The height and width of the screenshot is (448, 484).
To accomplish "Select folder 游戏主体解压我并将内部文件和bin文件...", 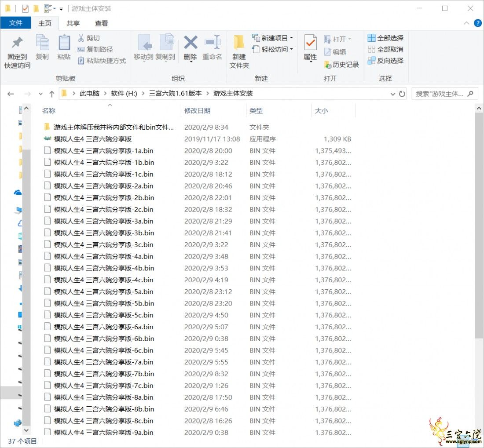I will tap(114, 127).
